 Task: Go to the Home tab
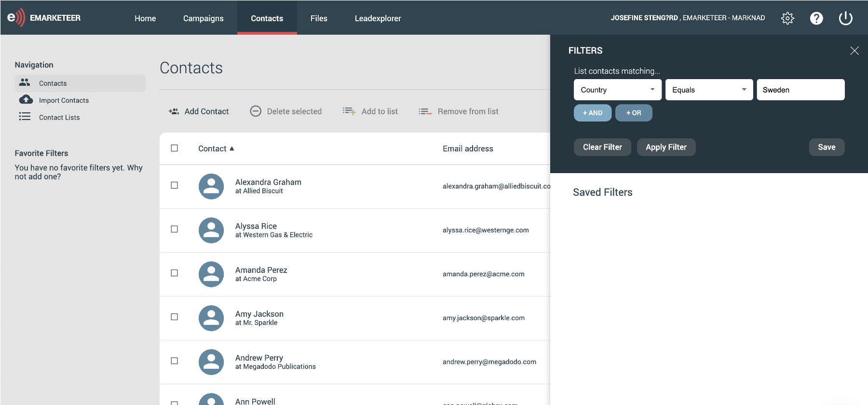145,18
